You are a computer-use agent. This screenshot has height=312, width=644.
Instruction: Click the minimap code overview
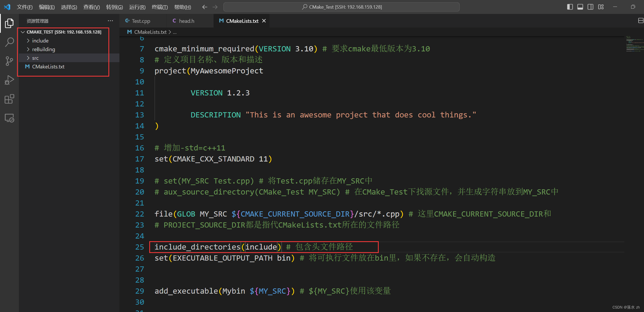point(634,44)
